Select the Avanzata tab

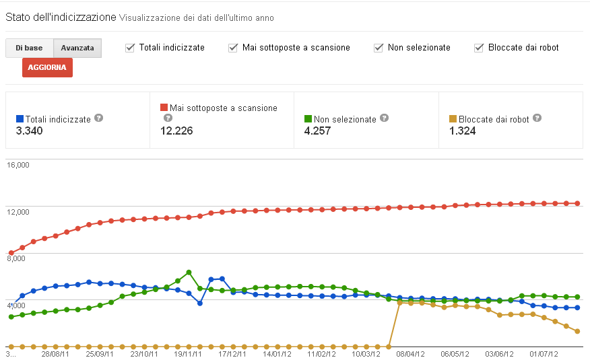click(77, 48)
